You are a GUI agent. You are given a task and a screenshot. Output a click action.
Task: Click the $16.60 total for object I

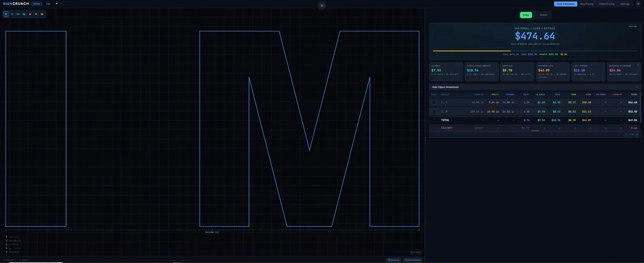pos(632,102)
